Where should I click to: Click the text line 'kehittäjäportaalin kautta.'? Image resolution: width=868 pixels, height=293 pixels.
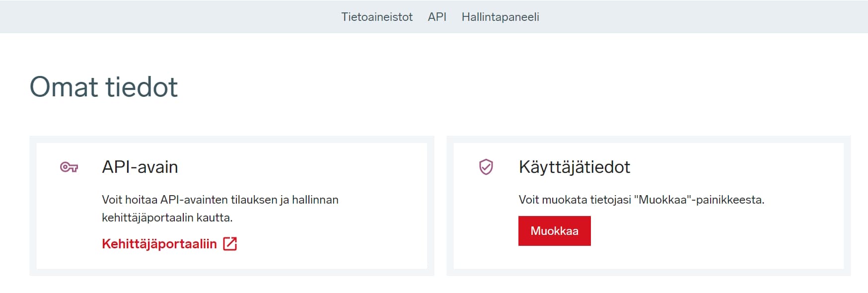(x=167, y=218)
